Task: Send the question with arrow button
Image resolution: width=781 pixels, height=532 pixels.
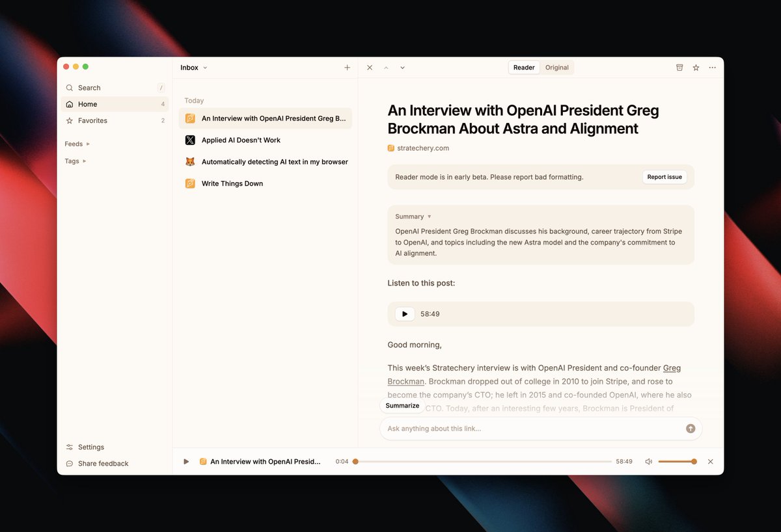Action: click(x=691, y=429)
